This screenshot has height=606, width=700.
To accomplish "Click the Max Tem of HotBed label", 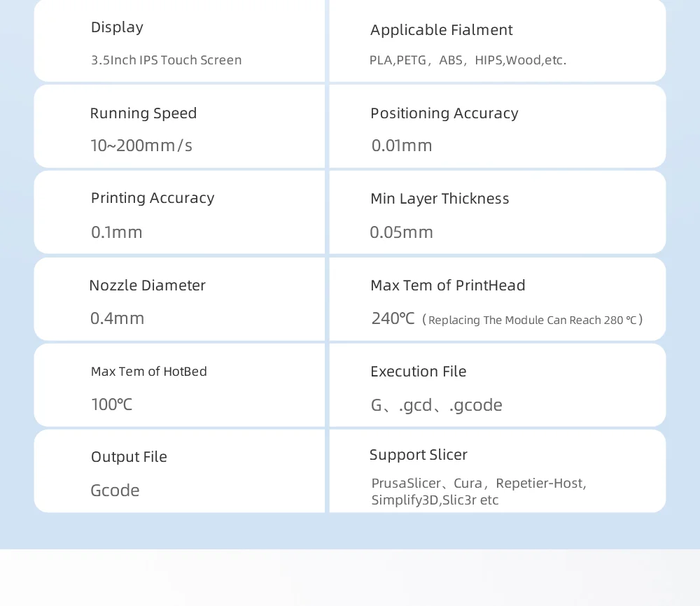I will (x=149, y=372).
